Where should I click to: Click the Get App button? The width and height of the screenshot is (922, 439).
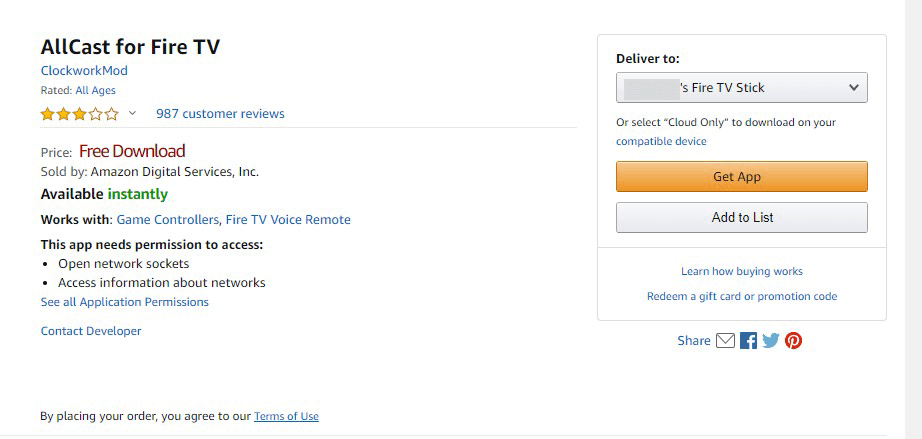[741, 176]
